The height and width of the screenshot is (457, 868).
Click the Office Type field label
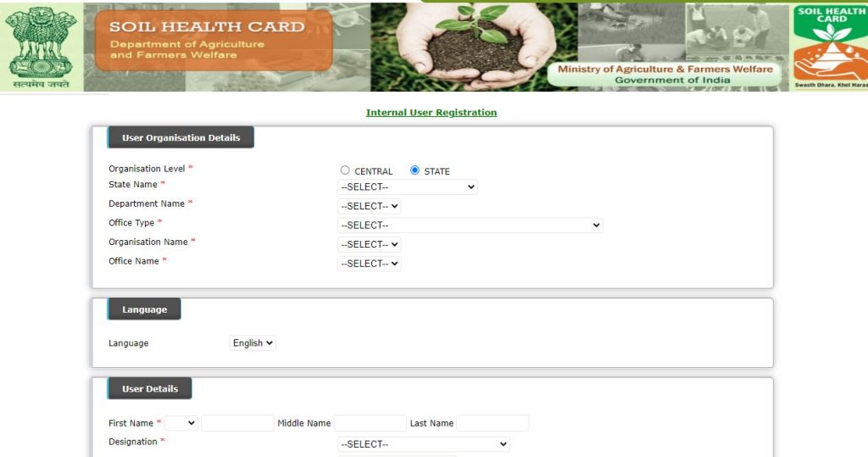click(x=131, y=223)
